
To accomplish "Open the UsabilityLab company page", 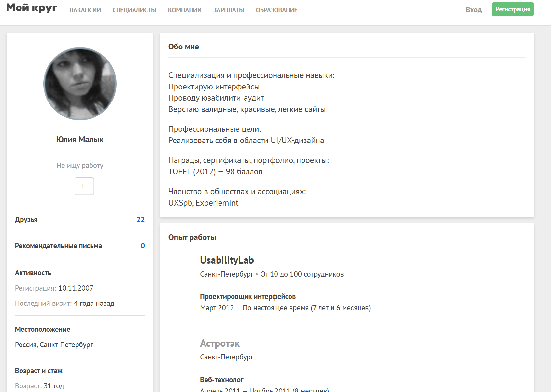I will click(227, 260).
